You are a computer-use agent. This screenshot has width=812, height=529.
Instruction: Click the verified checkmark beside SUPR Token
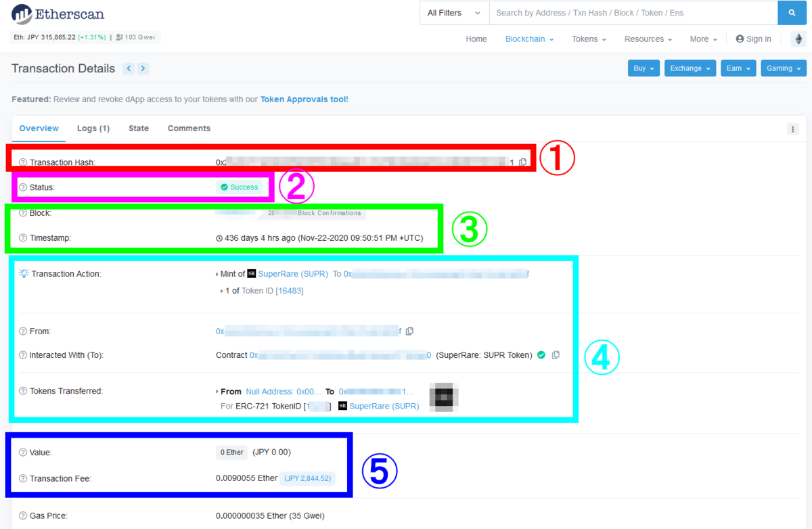[x=541, y=355]
